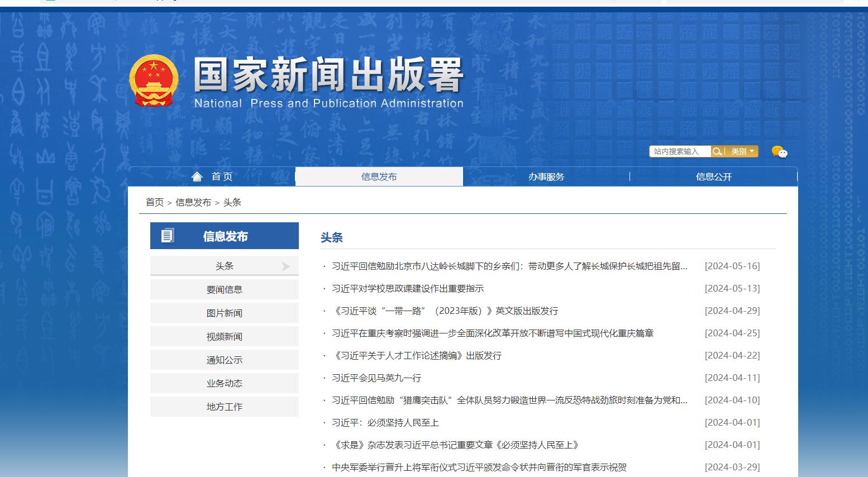
Task: Open 图片新闻 in the sidebar
Action: click(x=225, y=313)
